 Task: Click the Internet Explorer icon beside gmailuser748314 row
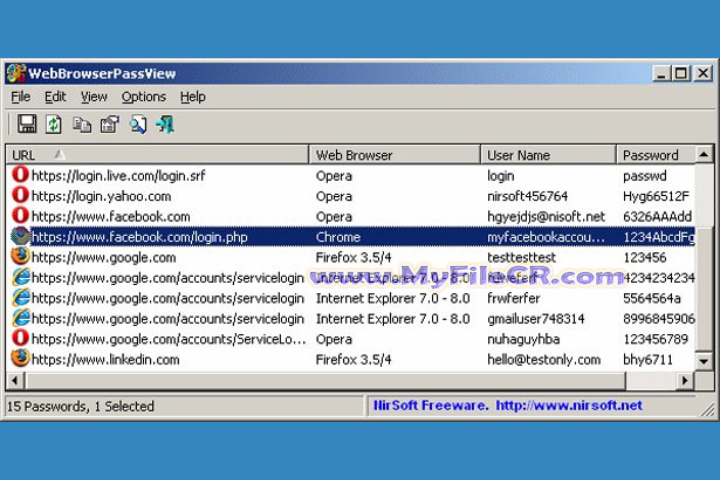coord(21,318)
